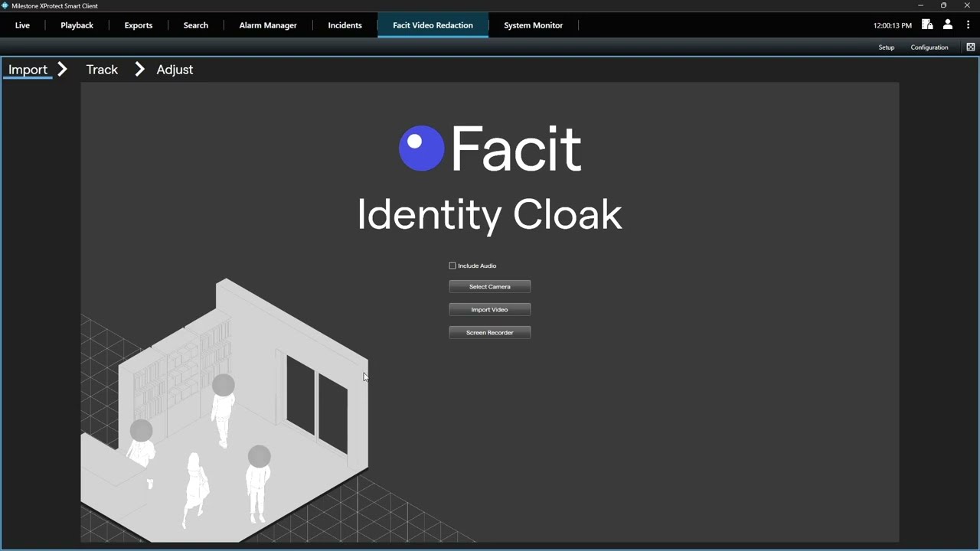Screen dimensions: 980x551
Task: Open the user profile icon
Action: [x=948, y=24]
